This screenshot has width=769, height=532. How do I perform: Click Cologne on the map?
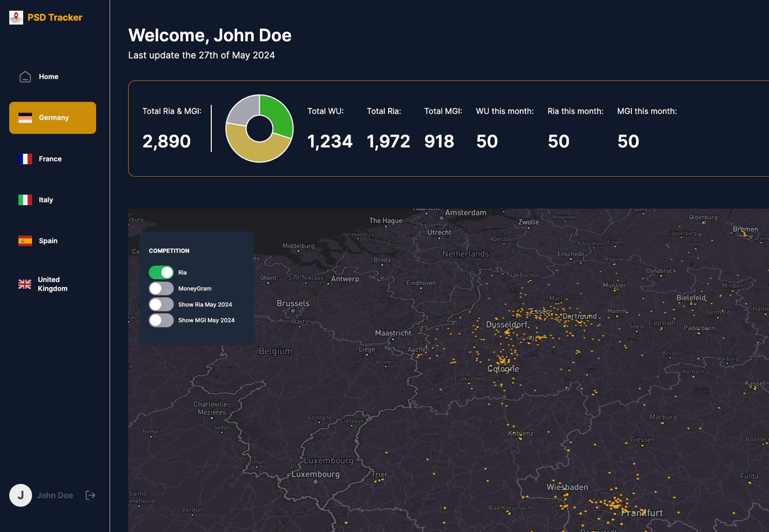point(503,369)
